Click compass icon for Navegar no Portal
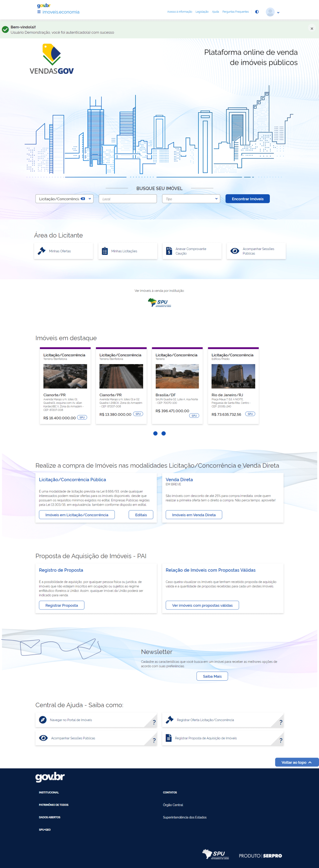The height and width of the screenshot is (868, 319). click(x=43, y=720)
